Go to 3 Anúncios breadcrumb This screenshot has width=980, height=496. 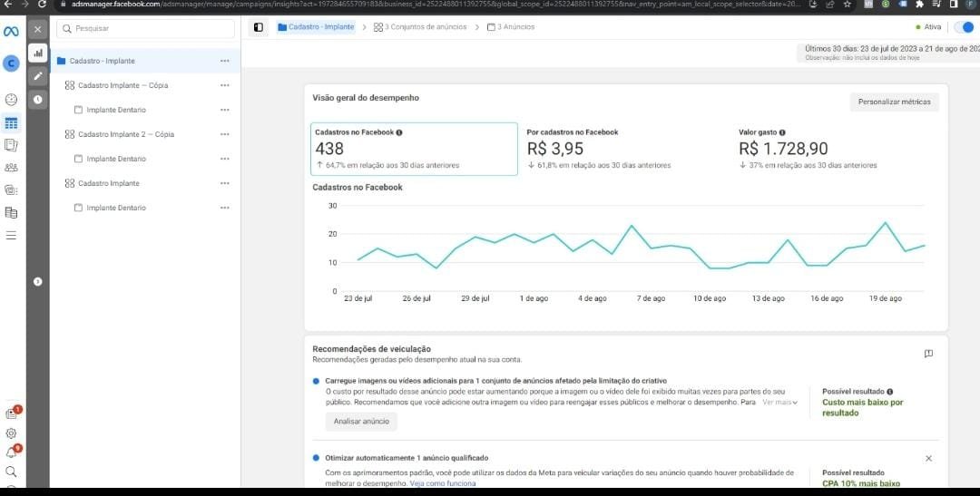click(511, 27)
